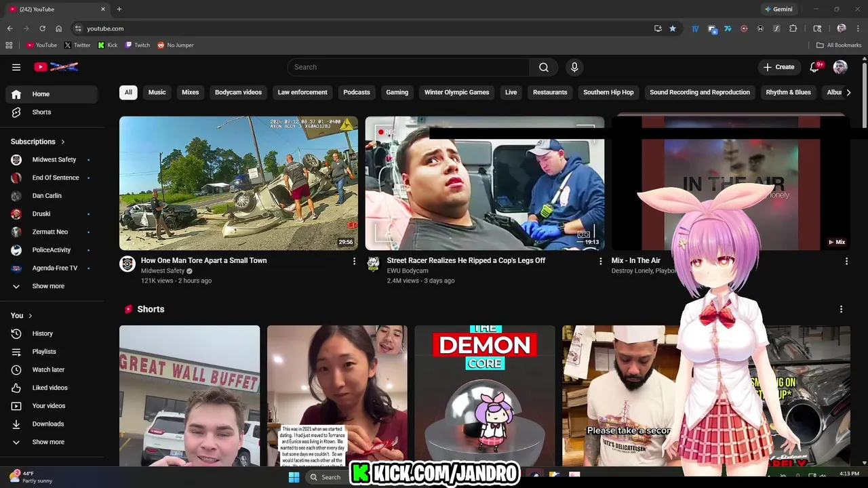Viewport: 868px width, 488px height.
Task: Open Gemini in Chrome
Action: tap(778, 9)
